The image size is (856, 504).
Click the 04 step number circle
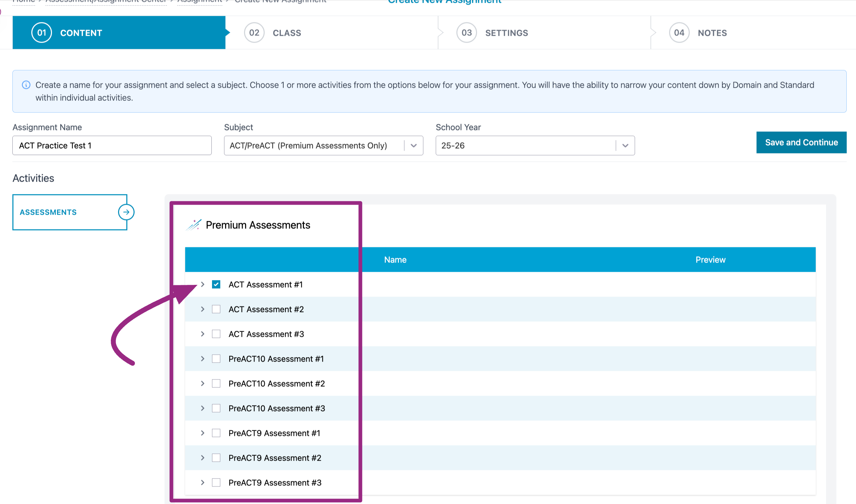[679, 33]
